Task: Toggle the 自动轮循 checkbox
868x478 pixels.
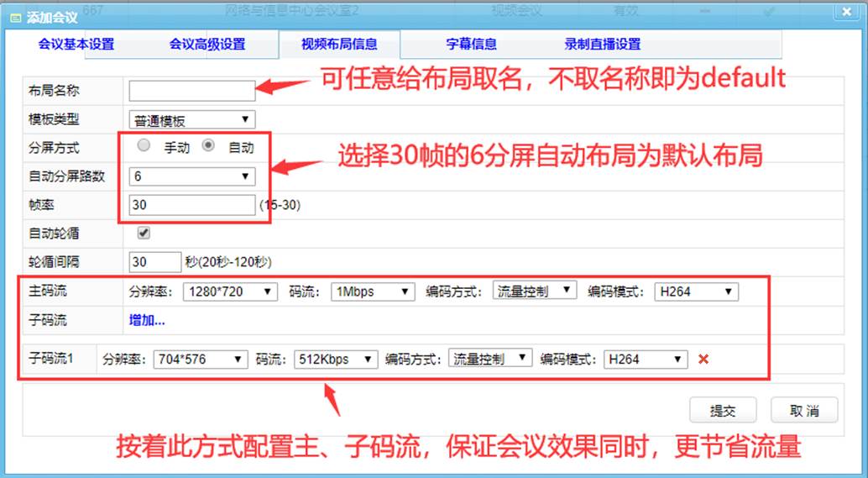Action: [x=144, y=233]
